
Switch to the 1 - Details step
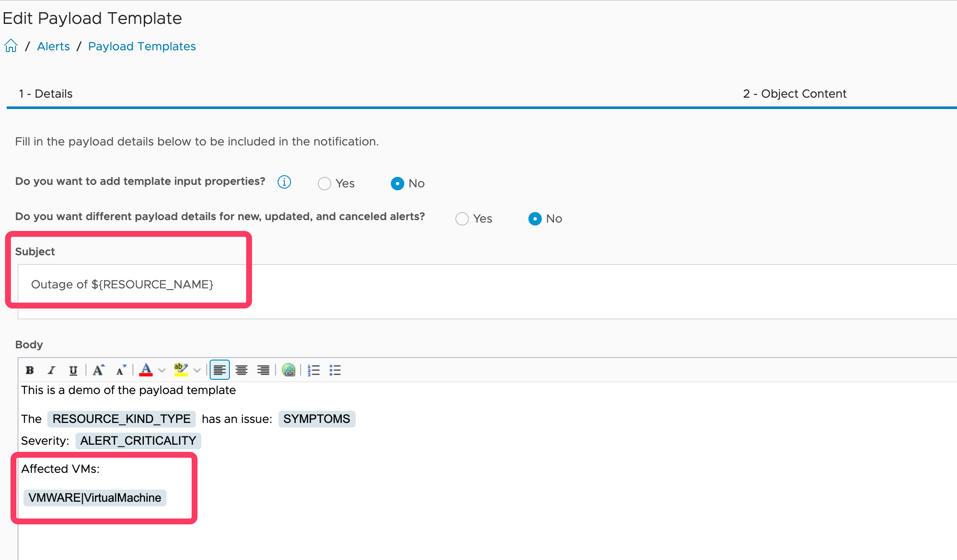point(46,93)
